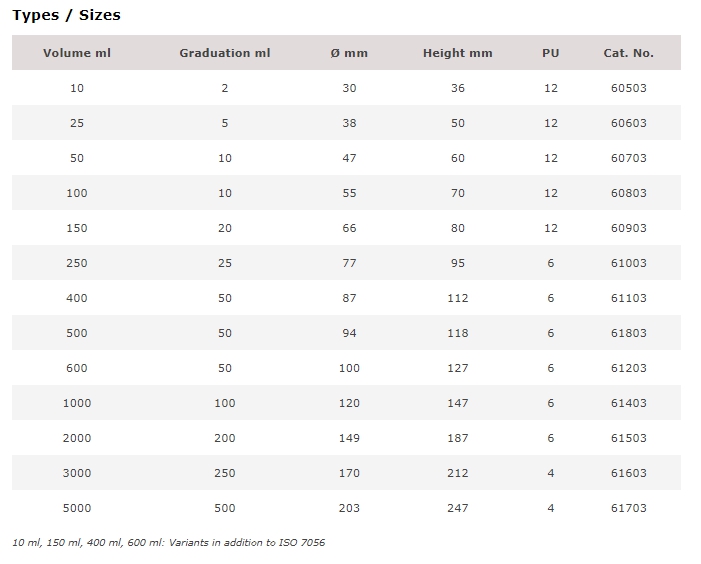Image resolution: width=701 pixels, height=564 pixels.
Task: Click the Height mm column header
Action: click(458, 53)
